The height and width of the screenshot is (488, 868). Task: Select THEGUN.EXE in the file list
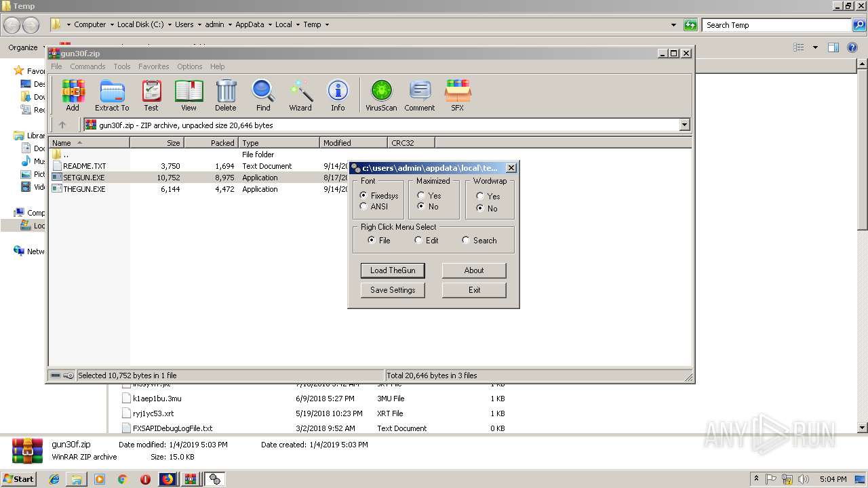click(x=84, y=189)
